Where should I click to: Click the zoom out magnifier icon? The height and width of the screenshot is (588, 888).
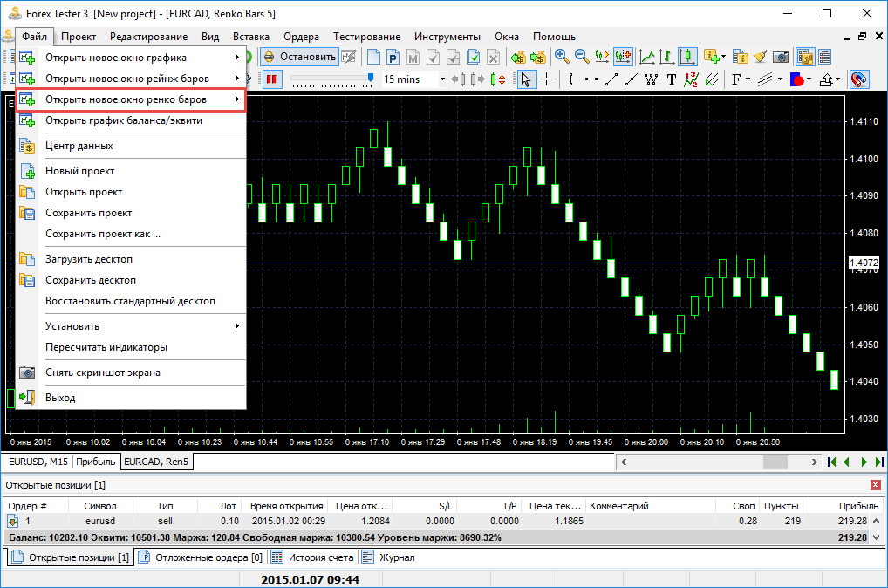582,57
